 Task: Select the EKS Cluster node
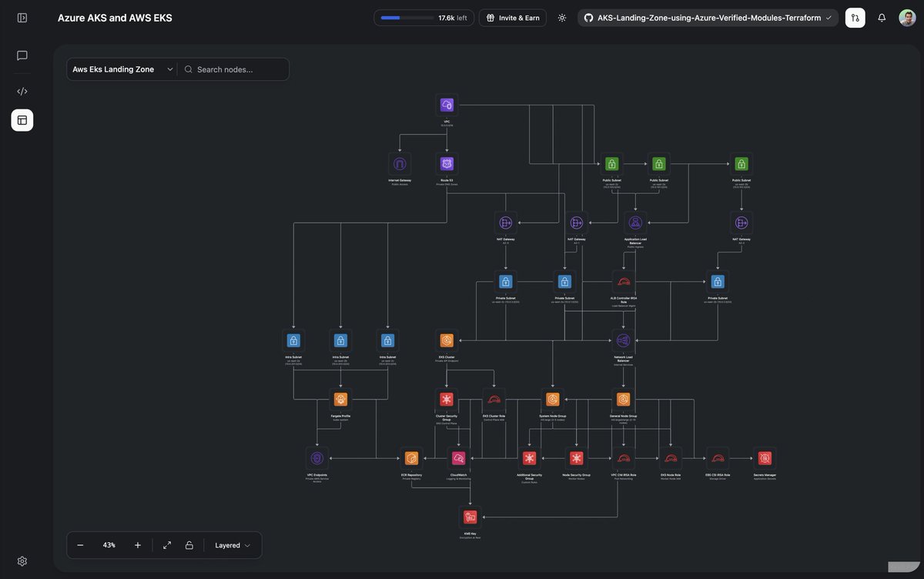click(x=447, y=340)
